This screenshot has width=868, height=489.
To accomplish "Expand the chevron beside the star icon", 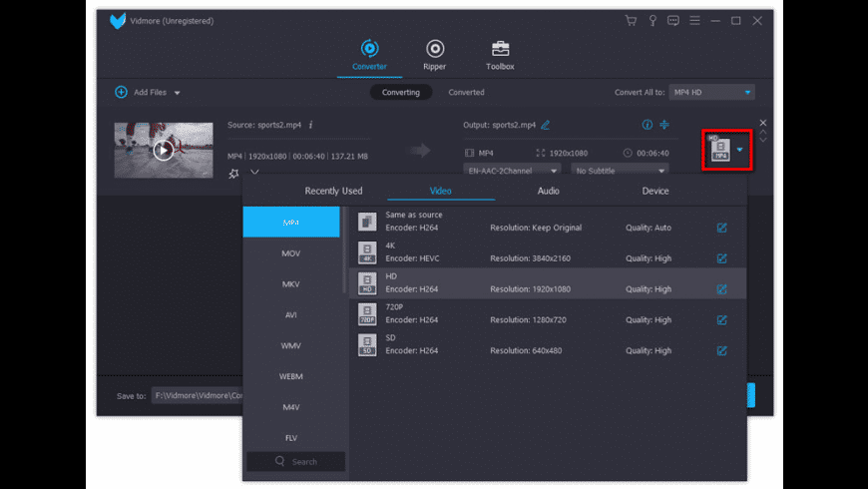I will (x=254, y=173).
